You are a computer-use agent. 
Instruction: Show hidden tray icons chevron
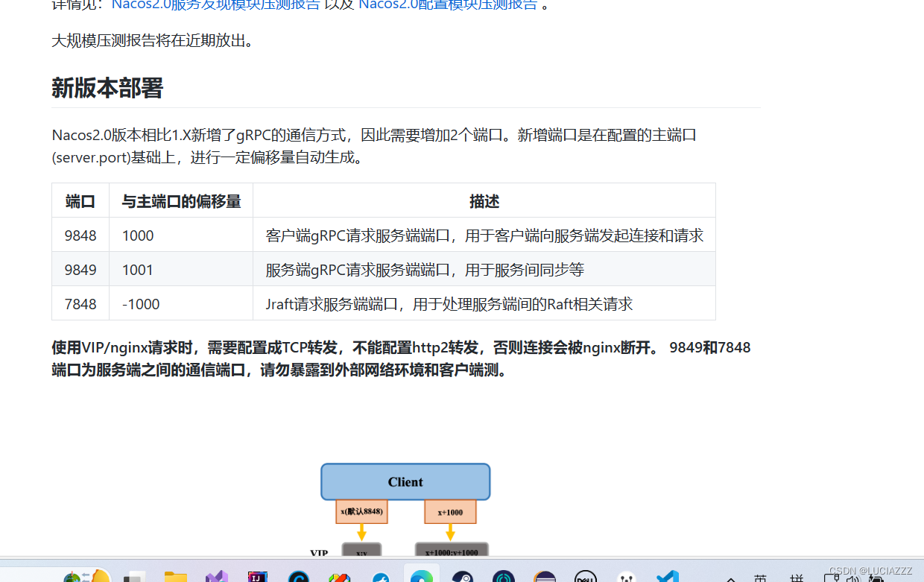(x=731, y=579)
